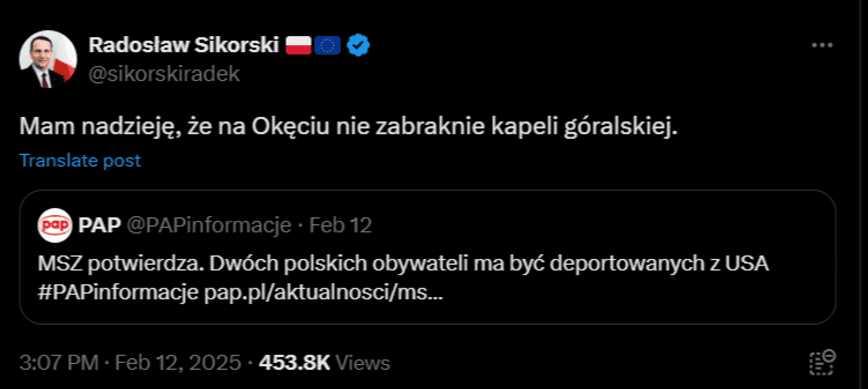
Task: Open the #PAPinformacje hashtag
Action: pyautogui.click(x=118, y=292)
